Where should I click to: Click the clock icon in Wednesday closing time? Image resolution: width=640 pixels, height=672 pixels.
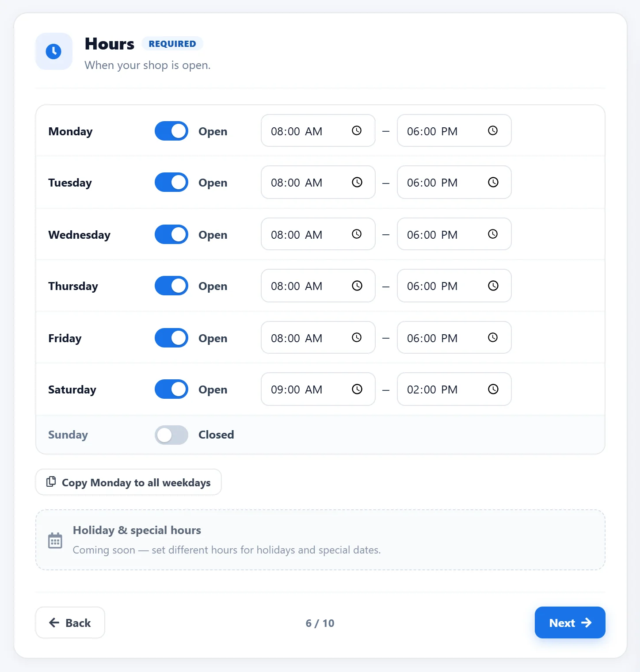tap(493, 234)
